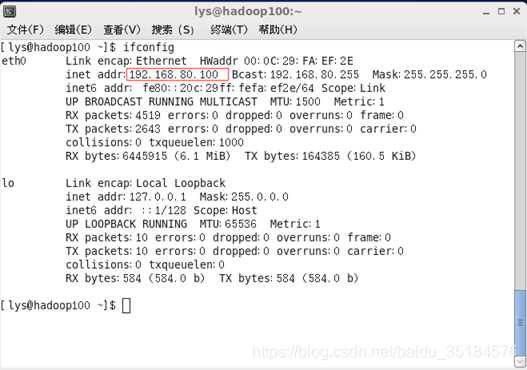The height and width of the screenshot is (370, 527).
Task: Click RX packets:4519 text
Action: (x=113, y=116)
